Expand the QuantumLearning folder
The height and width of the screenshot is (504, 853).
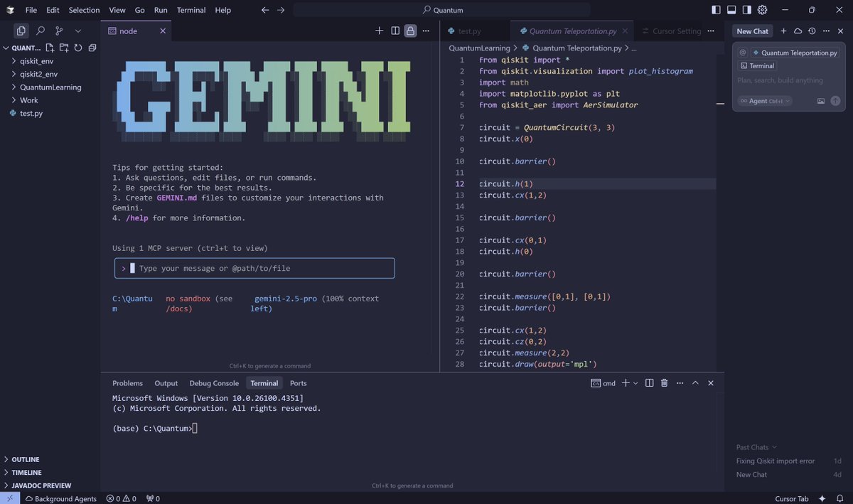50,87
